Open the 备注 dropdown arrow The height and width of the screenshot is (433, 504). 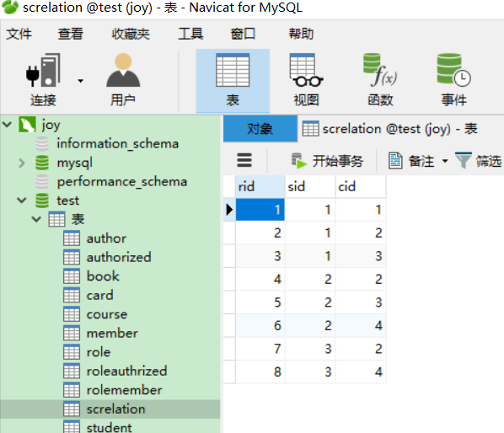point(445,161)
